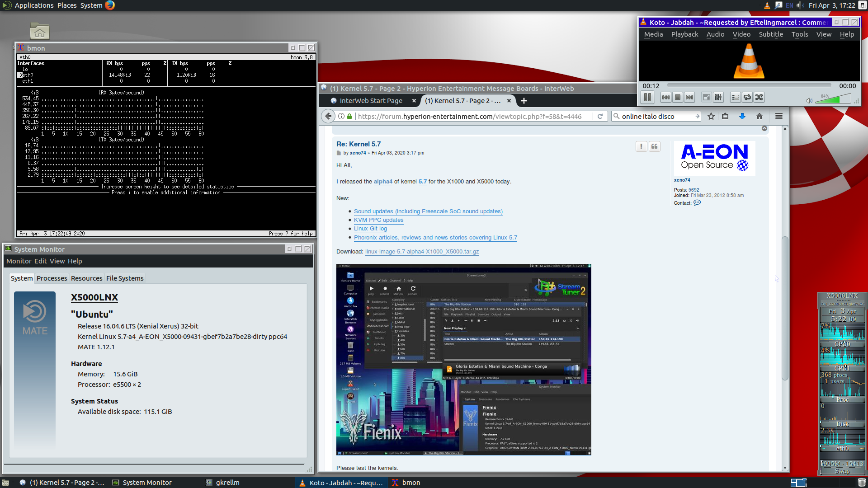Open VLC extended settings (equalizer) button
The width and height of the screenshot is (868, 488).
click(x=718, y=97)
